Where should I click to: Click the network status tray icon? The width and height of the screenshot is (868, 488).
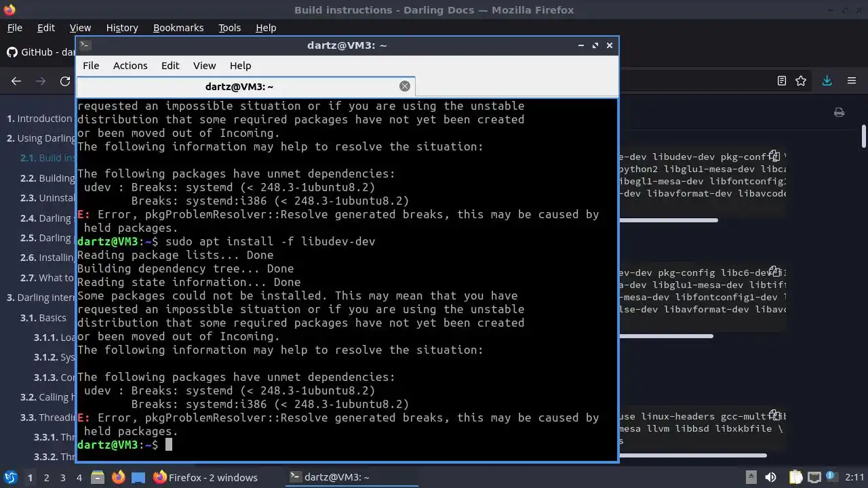pyautogui.click(x=814, y=477)
